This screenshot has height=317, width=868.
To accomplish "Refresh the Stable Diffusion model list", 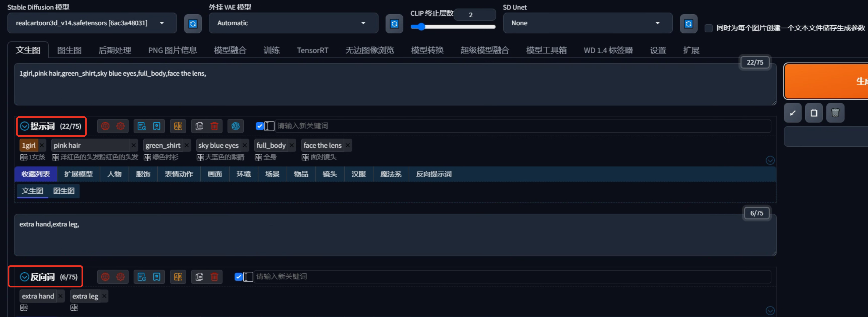I will [x=193, y=23].
